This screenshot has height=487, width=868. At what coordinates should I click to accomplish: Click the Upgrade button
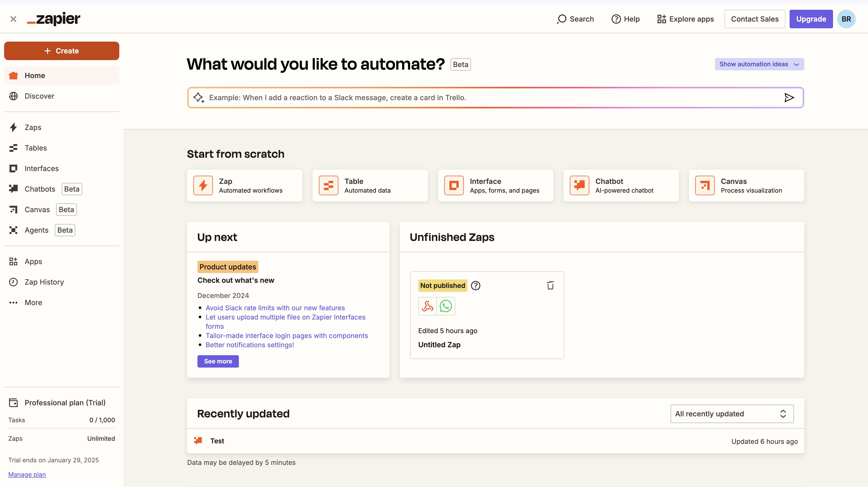(x=811, y=19)
